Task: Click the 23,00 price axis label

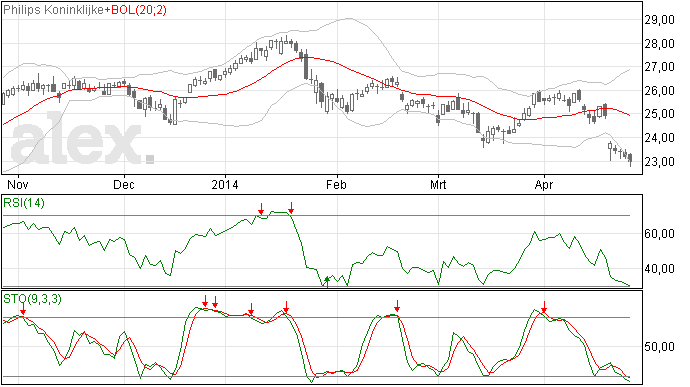Action: 659,161
